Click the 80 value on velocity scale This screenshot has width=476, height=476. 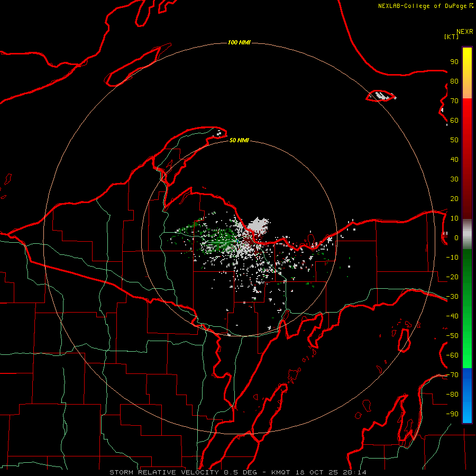454,81
